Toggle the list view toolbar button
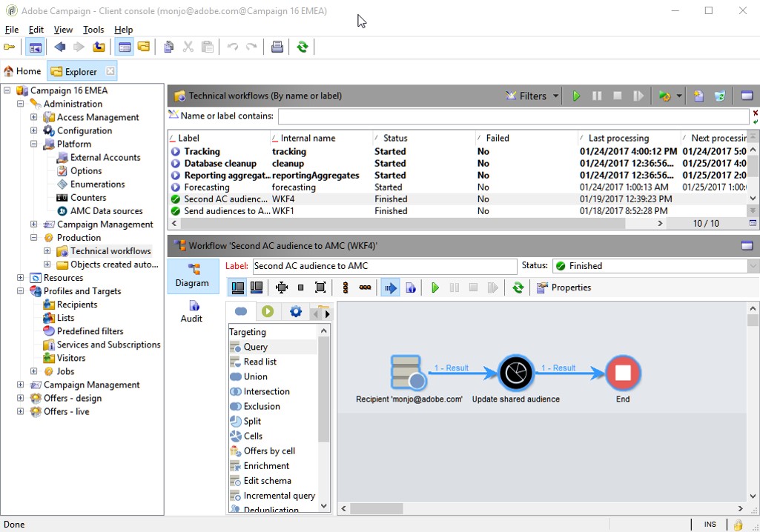 click(x=125, y=47)
